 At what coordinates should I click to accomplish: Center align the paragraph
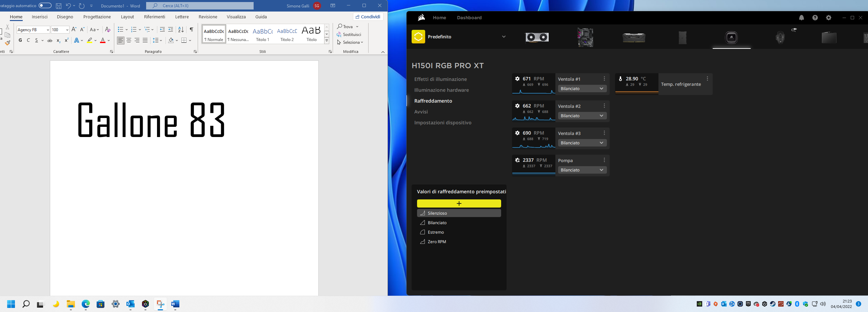tap(129, 40)
